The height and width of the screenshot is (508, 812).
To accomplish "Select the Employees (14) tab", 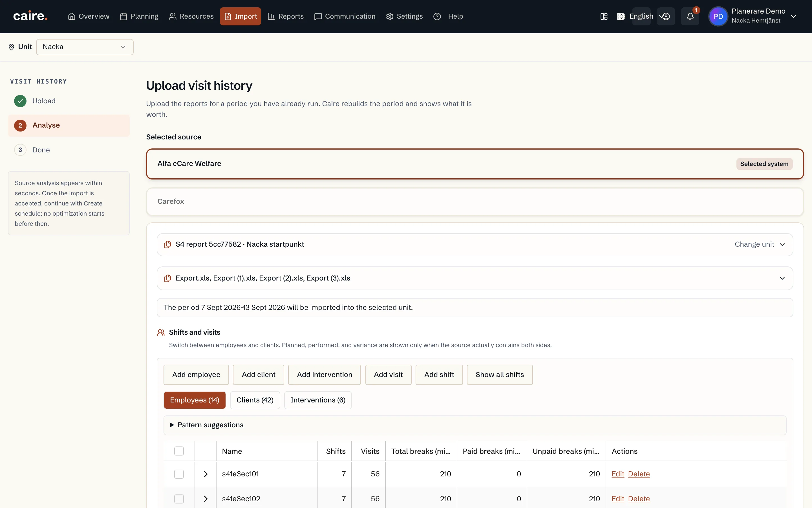I will (195, 400).
